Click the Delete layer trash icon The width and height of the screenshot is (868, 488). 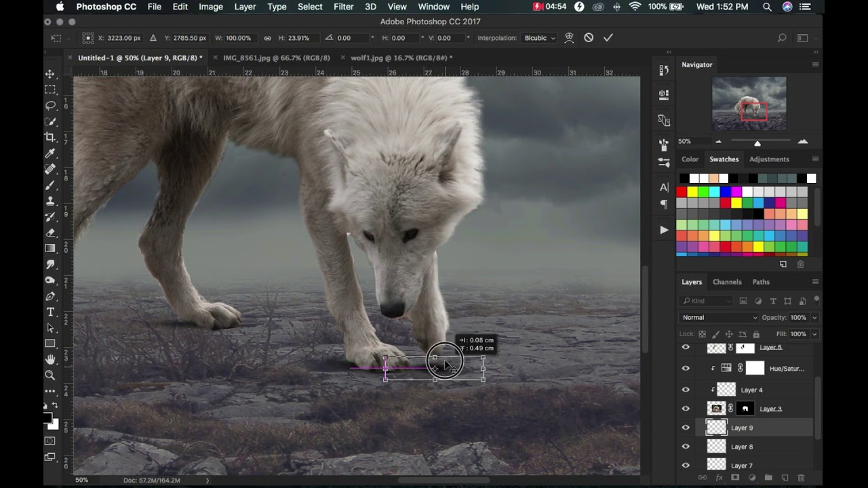coord(801,478)
